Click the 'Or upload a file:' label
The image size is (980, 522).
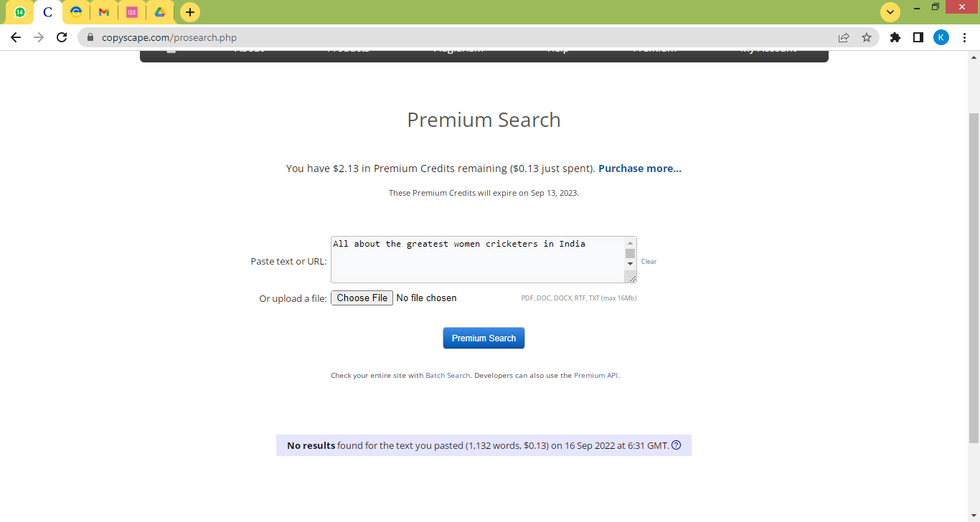(x=293, y=299)
